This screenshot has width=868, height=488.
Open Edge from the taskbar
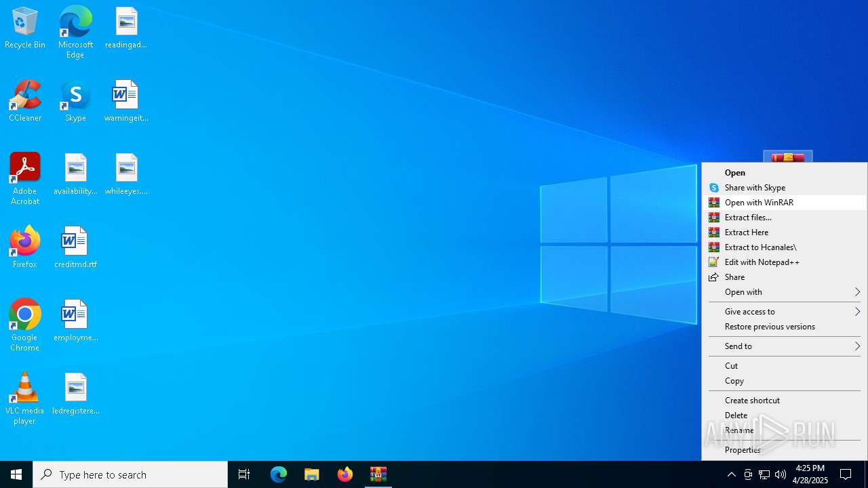click(279, 474)
